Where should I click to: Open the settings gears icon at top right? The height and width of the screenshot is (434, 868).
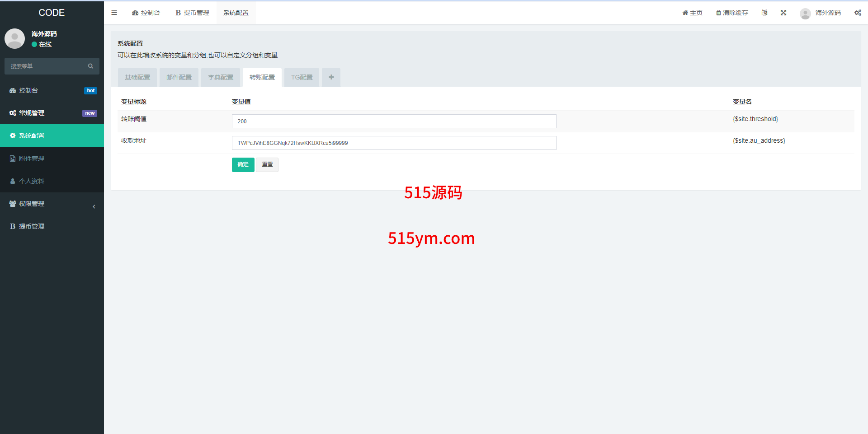tap(857, 13)
